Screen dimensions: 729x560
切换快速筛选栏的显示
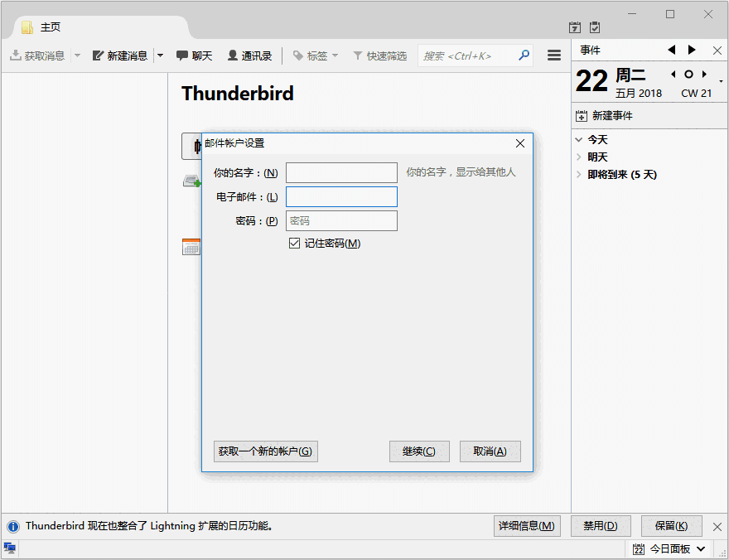(379, 56)
